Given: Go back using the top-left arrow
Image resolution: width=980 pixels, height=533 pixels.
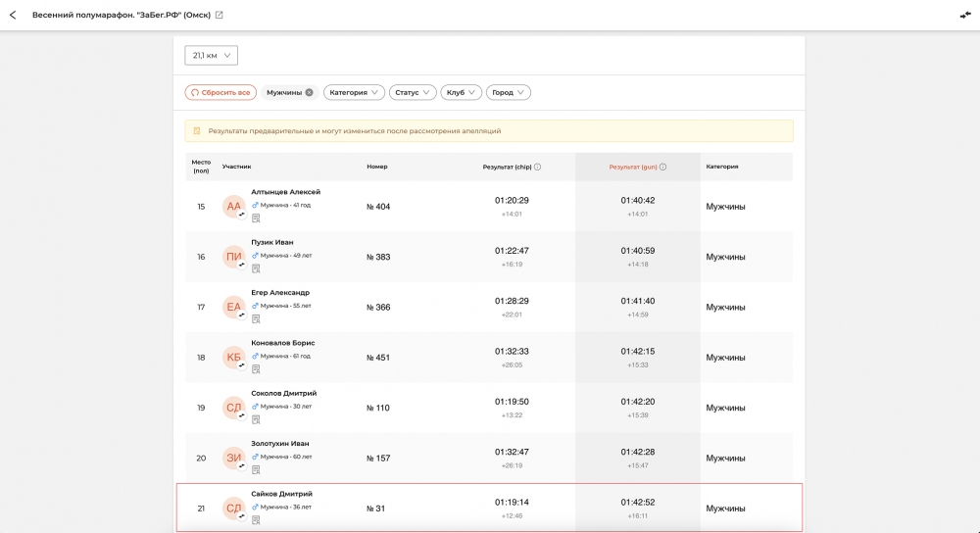Looking at the screenshot, I should click(13, 15).
